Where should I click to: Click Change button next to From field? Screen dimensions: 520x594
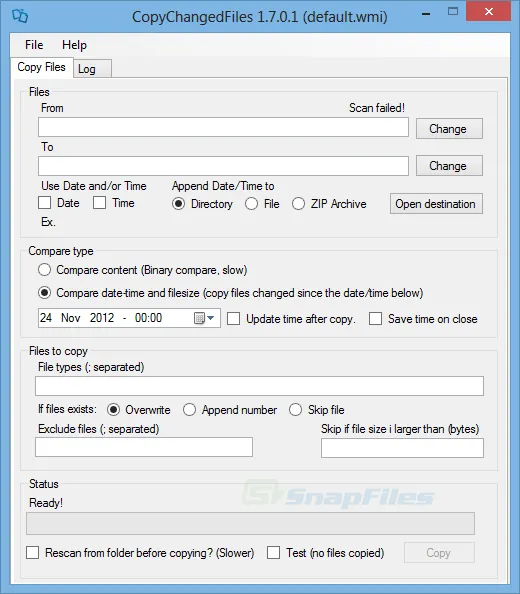[449, 128]
